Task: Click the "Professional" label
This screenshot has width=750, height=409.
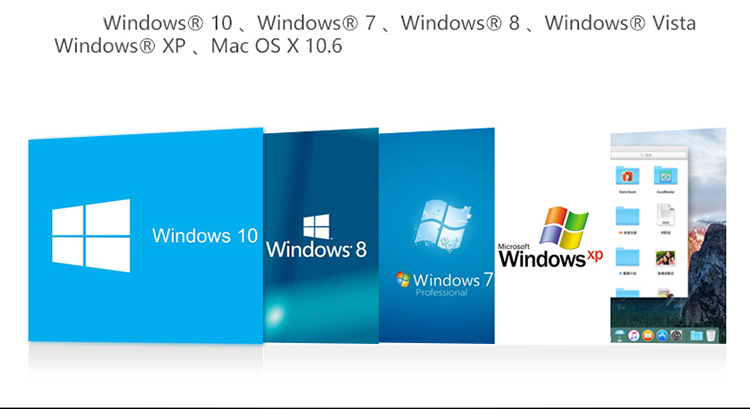Action: pos(441,293)
